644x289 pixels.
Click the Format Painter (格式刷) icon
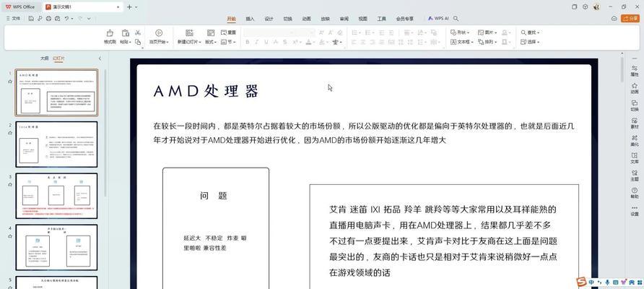click(110, 33)
